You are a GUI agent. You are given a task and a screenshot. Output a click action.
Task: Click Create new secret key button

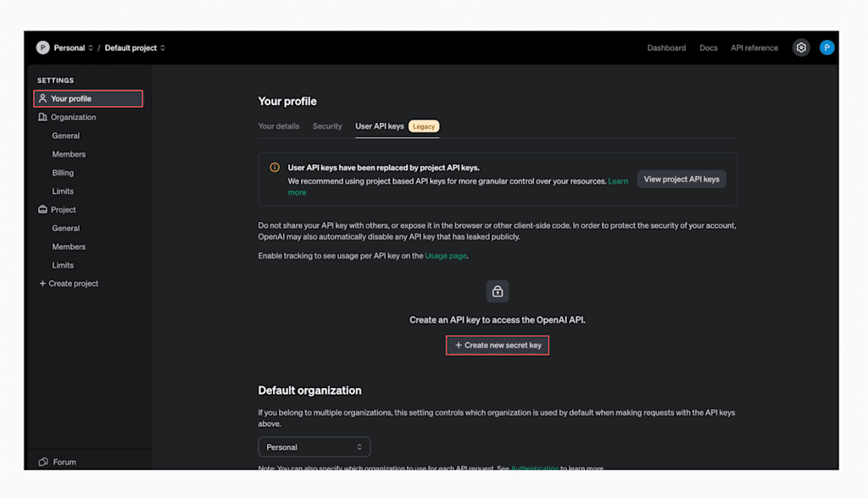coord(497,346)
